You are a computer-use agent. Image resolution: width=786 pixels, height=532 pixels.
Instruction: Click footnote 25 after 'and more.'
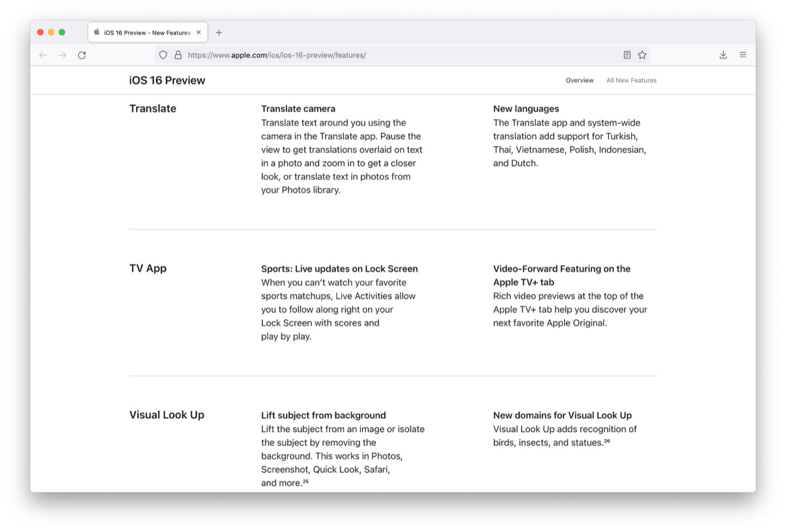(x=305, y=482)
